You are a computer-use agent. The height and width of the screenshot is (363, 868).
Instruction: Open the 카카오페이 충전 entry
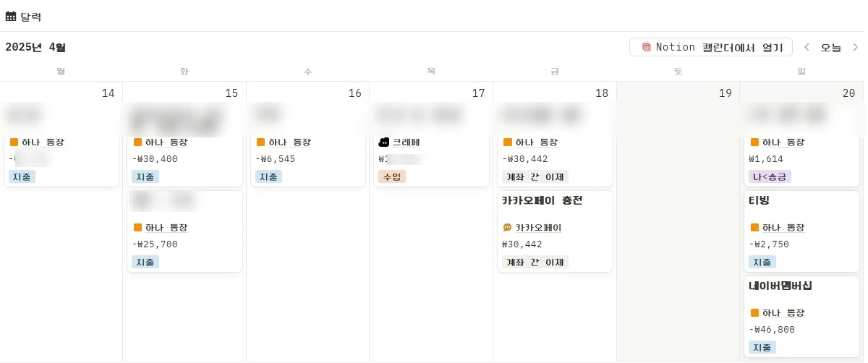point(542,201)
